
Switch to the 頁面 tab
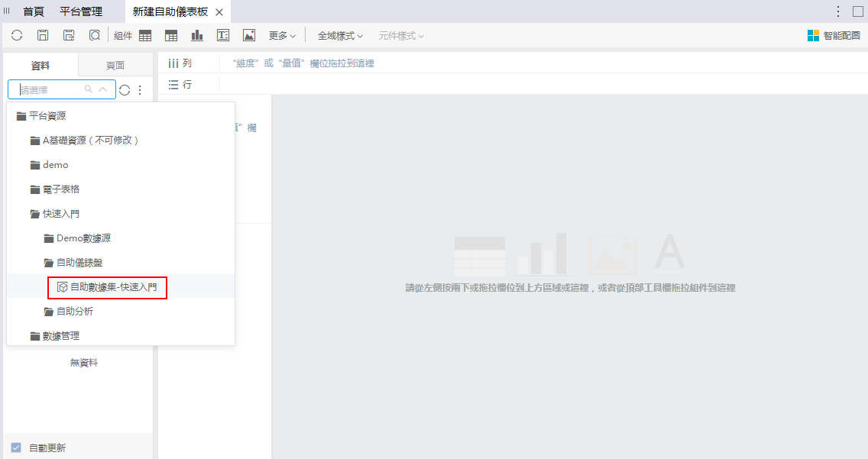coord(115,66)
